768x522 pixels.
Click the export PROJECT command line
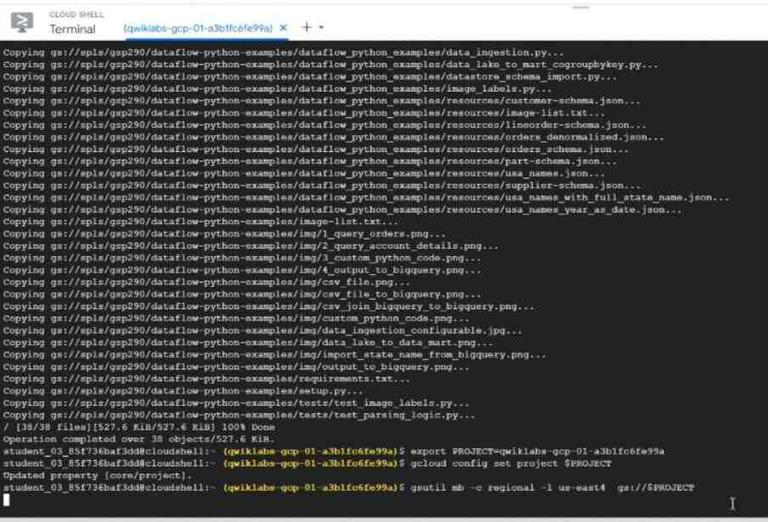334,451
